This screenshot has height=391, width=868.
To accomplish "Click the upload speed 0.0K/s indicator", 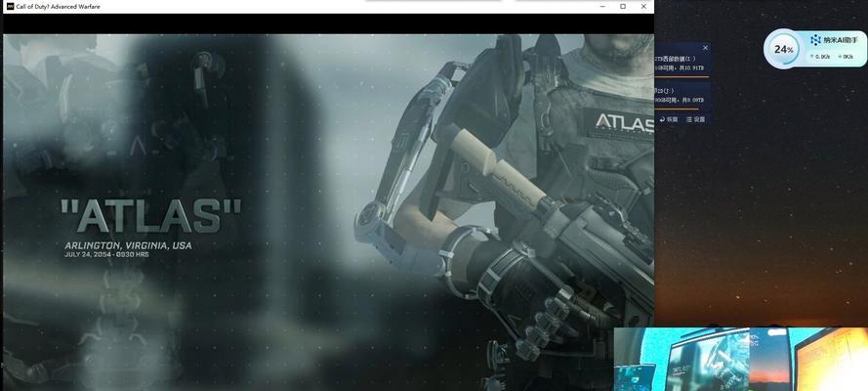I will click(x=819, y=57).
